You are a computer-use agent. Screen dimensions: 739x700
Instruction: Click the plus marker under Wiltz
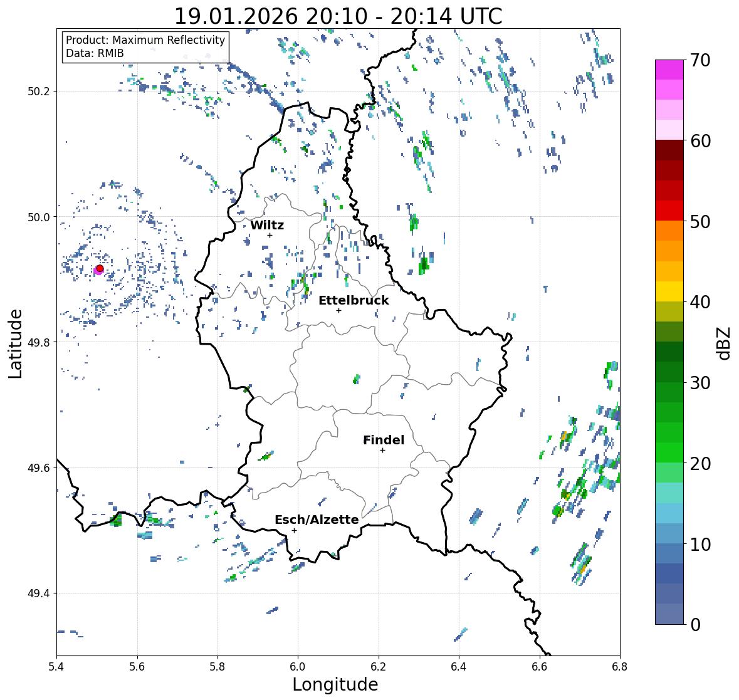(x=270, y=235)
